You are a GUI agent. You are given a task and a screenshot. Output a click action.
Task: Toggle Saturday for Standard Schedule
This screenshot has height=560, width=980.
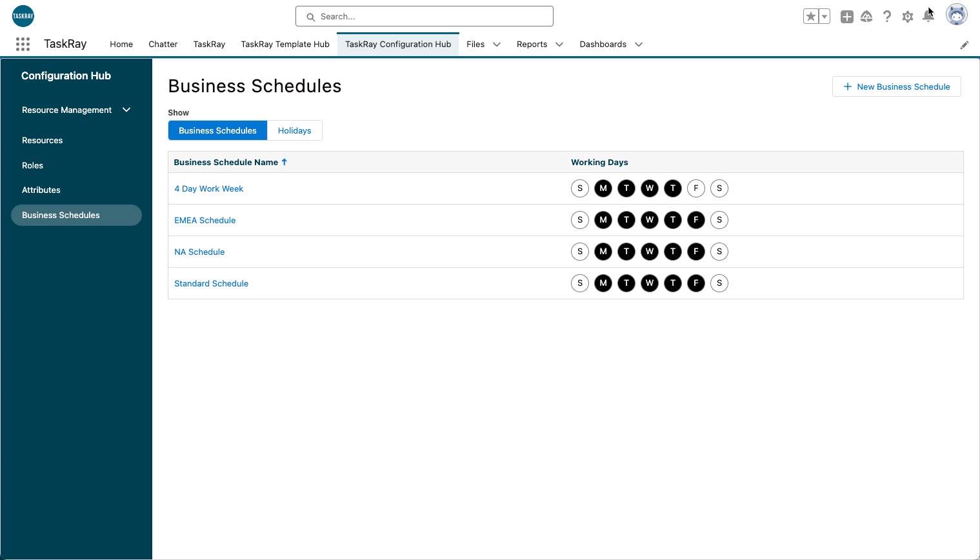tap(719, 283)
